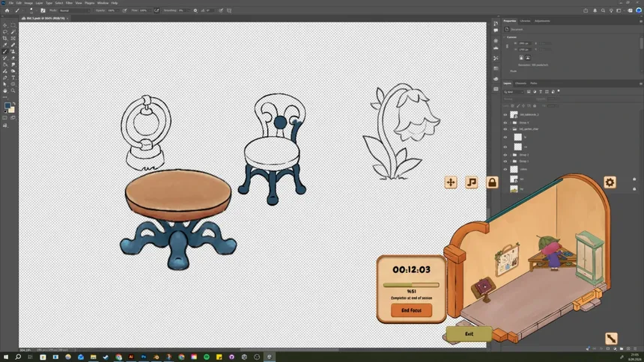
Task: Click the canvas width input field
Action: coord(524,43)
